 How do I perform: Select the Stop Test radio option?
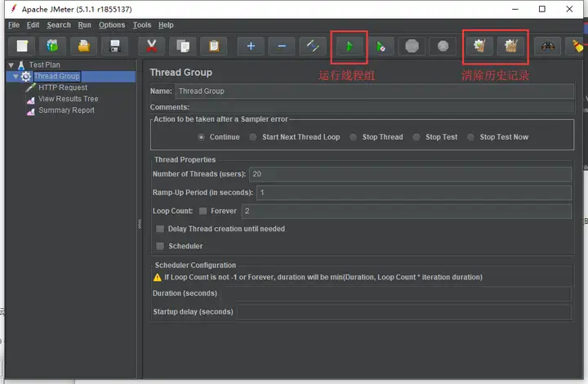click(x=416, y=137)
